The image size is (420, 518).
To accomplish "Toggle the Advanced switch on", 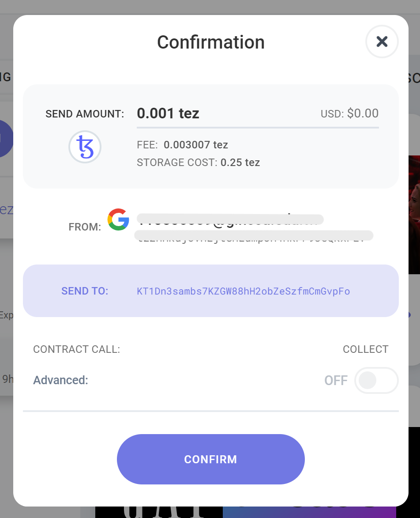I will (x=376, y=380).
